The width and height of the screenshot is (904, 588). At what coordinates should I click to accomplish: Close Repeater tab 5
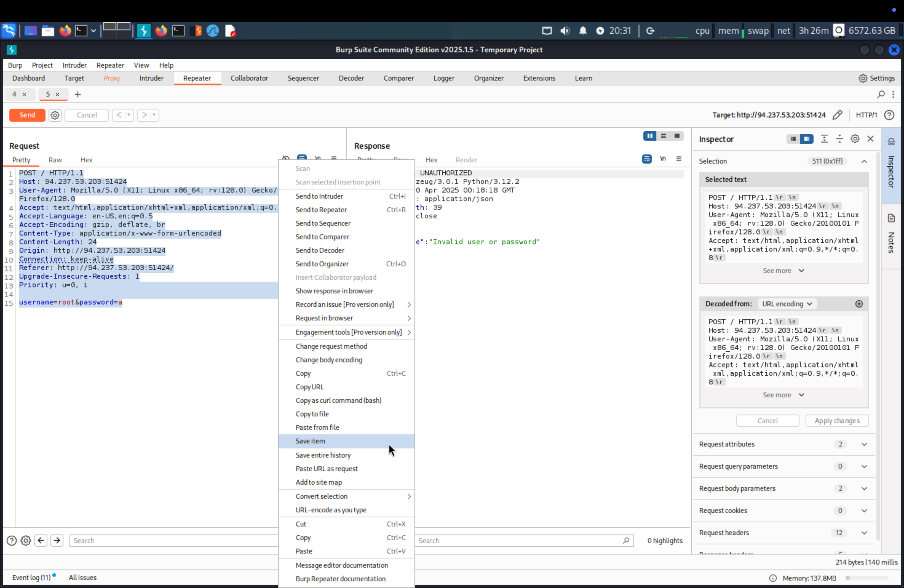[57, 94]
